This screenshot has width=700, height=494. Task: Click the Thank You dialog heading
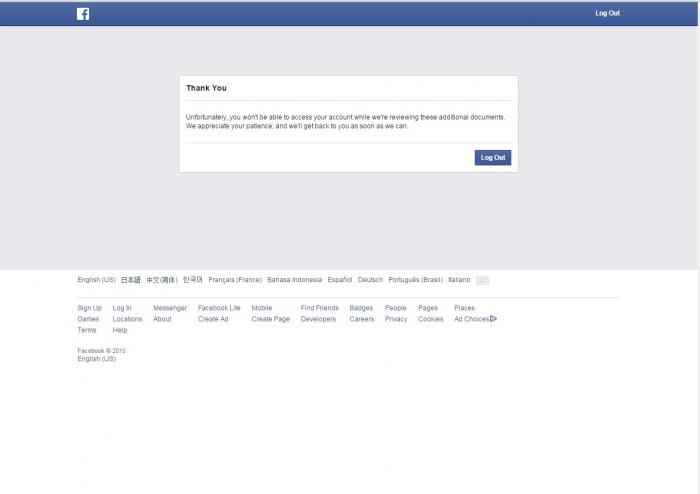pyautogui.click(x=206, y=88)
